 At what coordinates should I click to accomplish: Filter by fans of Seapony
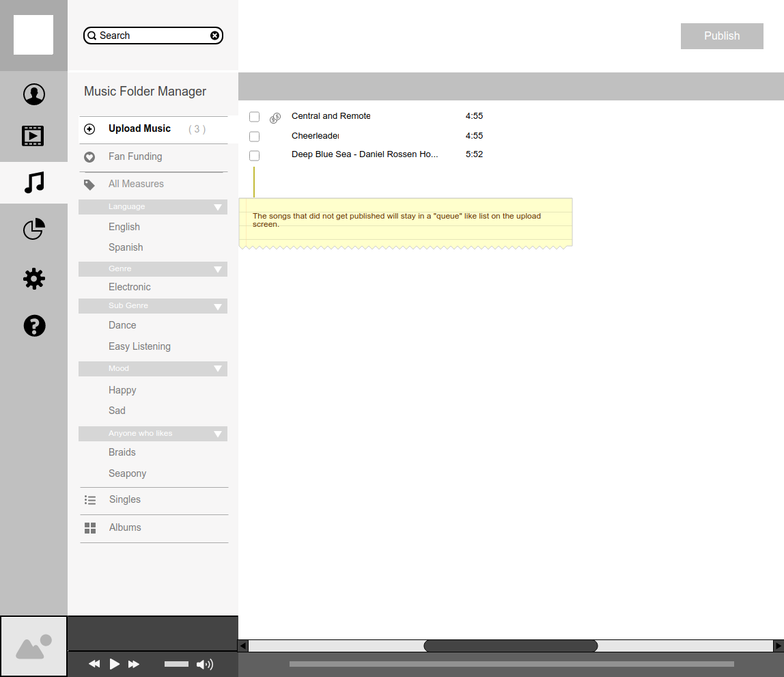(128, 473)
